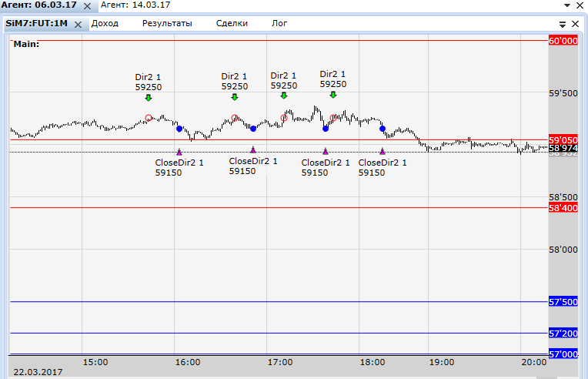
Task: Click the blue exit dot after 18:00
Action: 383,129
